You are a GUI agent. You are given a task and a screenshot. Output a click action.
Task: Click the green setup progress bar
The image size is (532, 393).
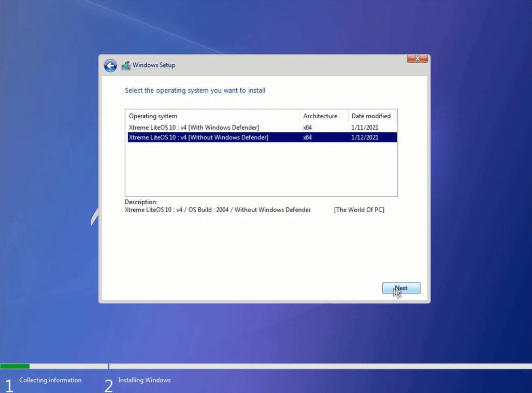(x=15, y=366)
